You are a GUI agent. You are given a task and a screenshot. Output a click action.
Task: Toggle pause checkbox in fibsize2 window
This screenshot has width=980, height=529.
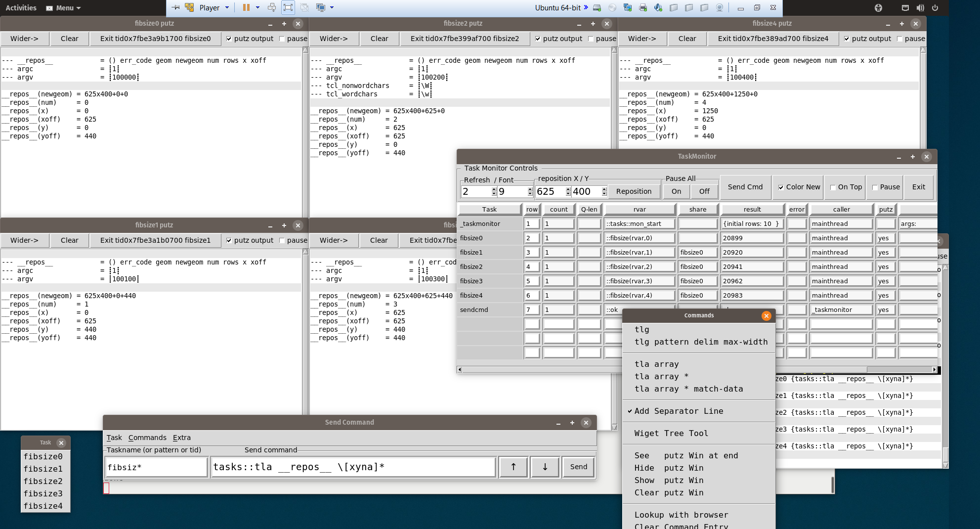pos(591,39)
